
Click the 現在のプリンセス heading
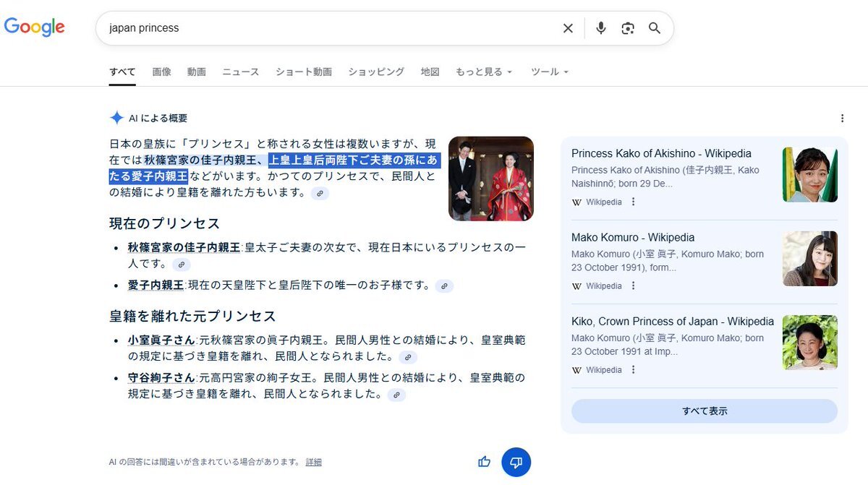tap(165, 223)
